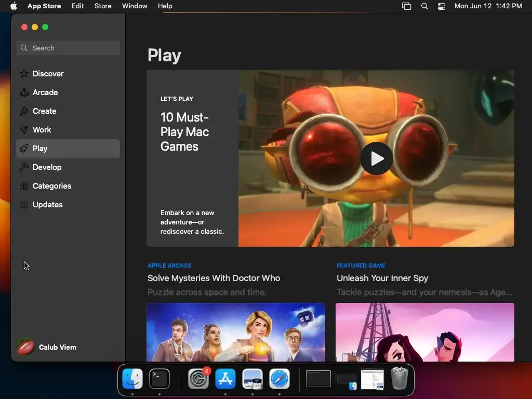This screenshot has height=399, width=532.
Task: Go to Discover in the sidebar
Action: point(68,74)
